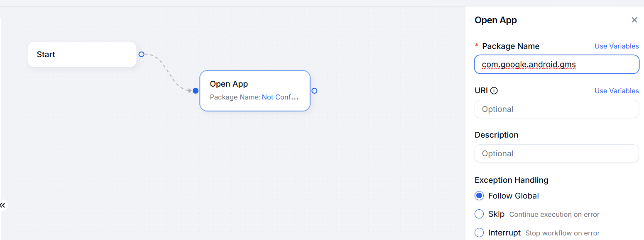
Task: Click the URI optional input field
Action: (x=556, y=109)
